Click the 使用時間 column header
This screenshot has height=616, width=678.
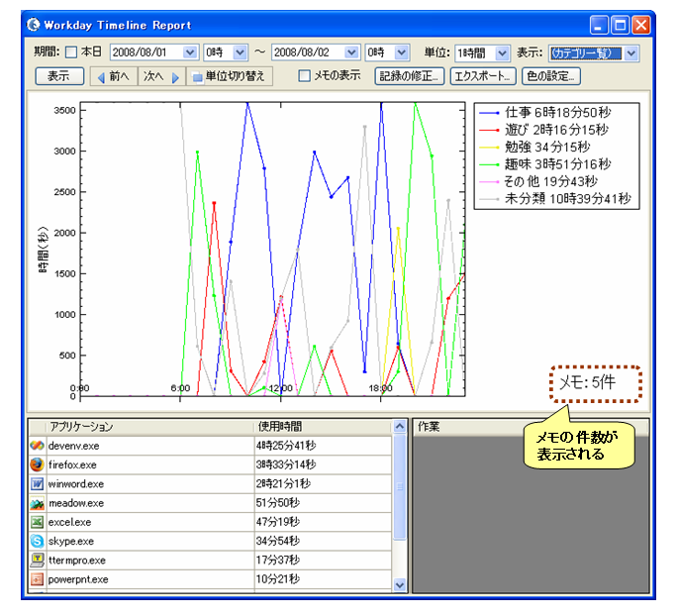coord(323,427)
